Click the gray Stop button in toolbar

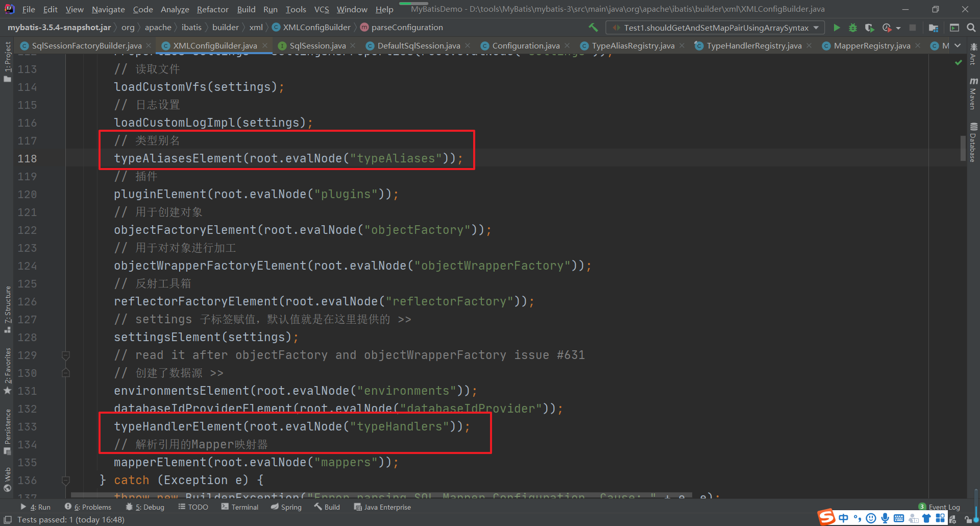(x=913, y=28)
